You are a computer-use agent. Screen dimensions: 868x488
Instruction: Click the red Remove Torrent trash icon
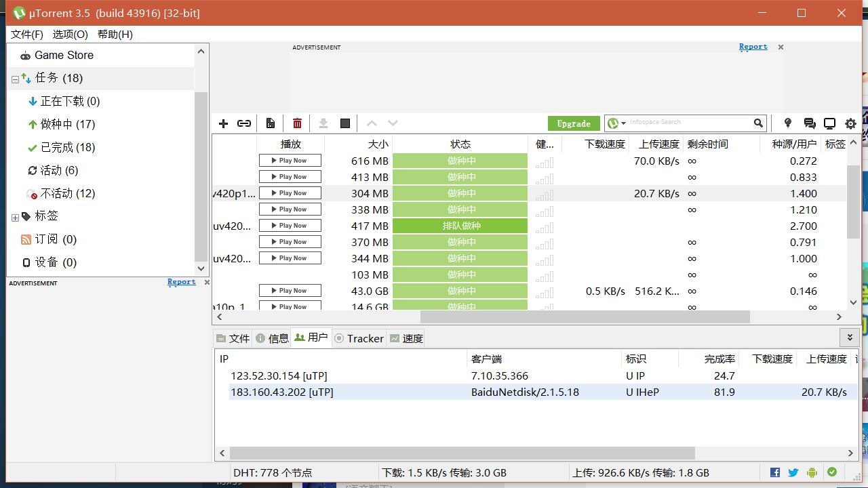coord(297,123)
